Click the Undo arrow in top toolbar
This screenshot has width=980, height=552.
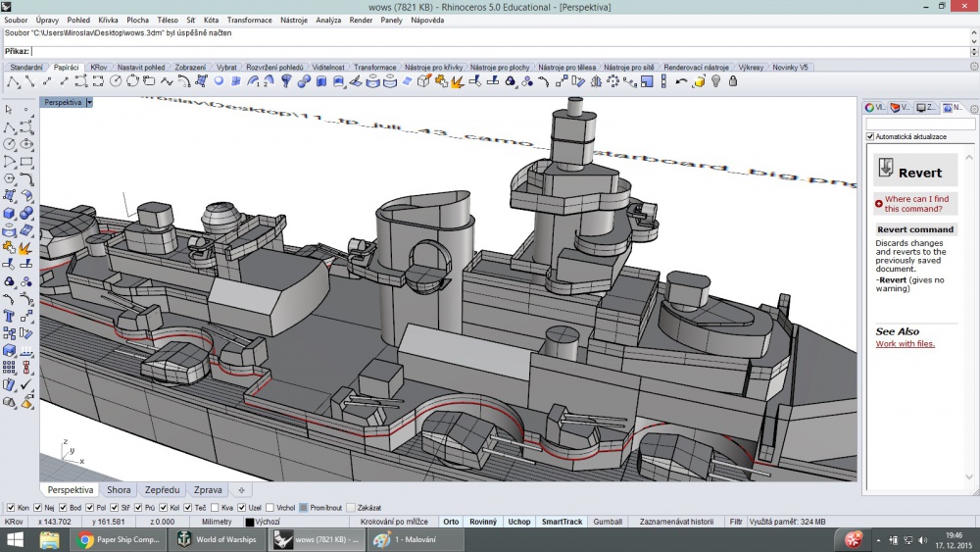[681, 81]
